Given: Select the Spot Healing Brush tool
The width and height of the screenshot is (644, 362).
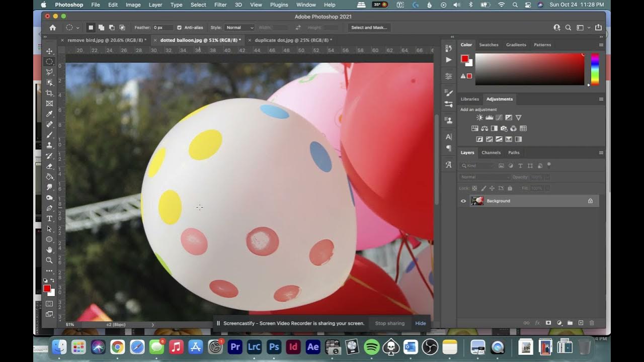Looking at the screenshot, I should [x=49, y=124].
